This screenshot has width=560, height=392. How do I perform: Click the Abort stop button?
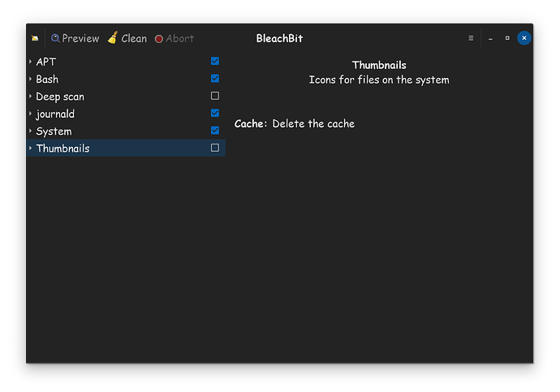click(174, 39)
